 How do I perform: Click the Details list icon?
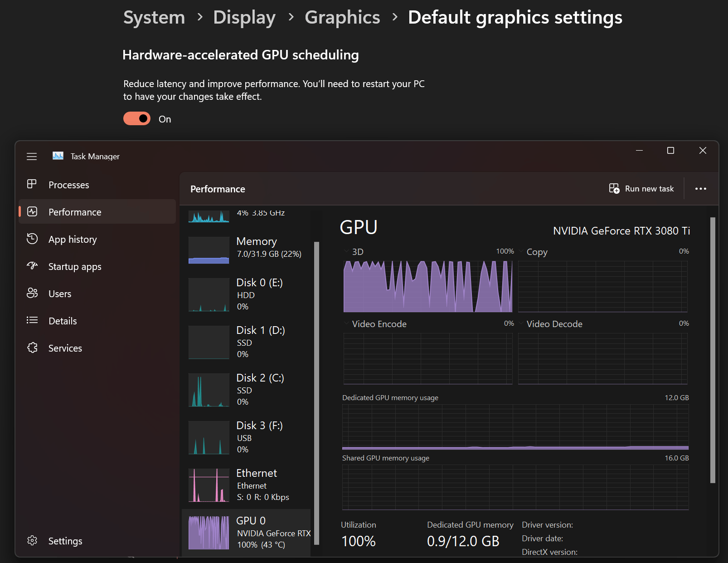[32, 320]
